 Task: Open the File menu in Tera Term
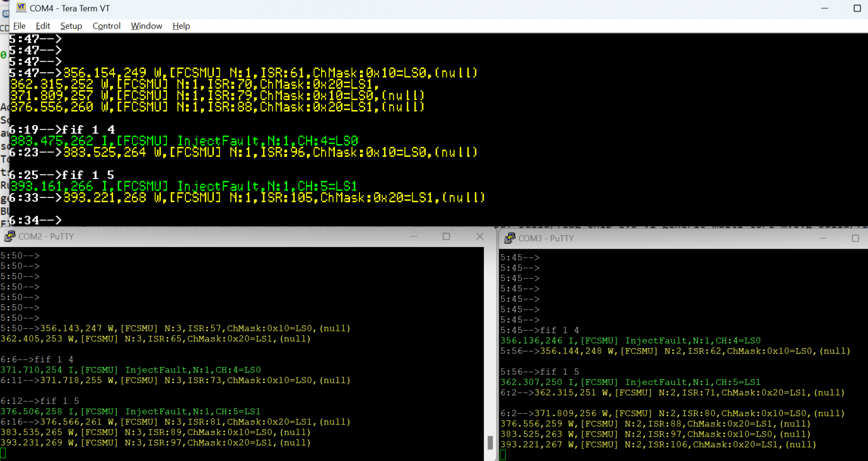pos(19,26)
